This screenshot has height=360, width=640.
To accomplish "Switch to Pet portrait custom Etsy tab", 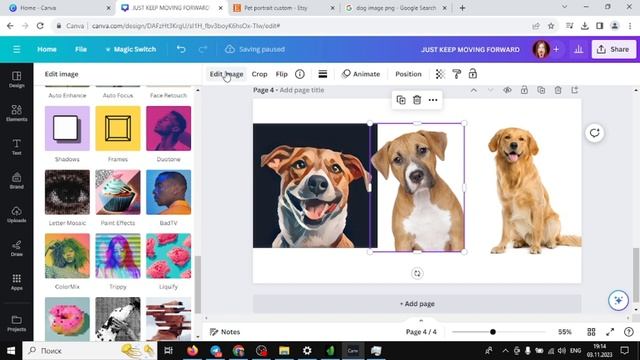I will (x=276, y=8).
